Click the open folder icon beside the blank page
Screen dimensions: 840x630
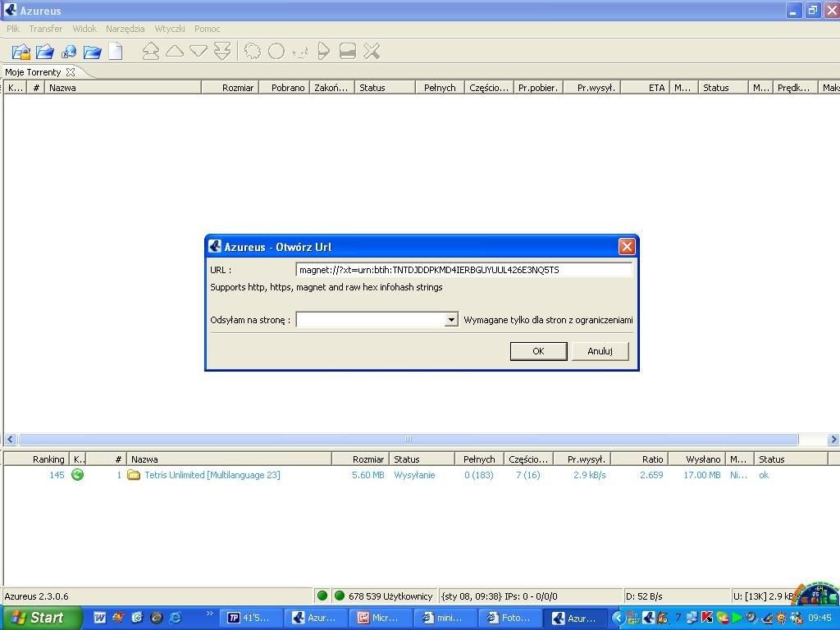tap(92, 52)
